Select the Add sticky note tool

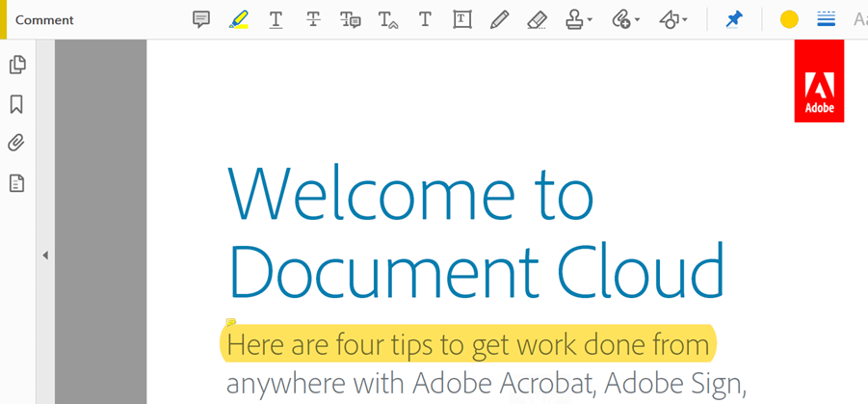click(x=201, y=20)
